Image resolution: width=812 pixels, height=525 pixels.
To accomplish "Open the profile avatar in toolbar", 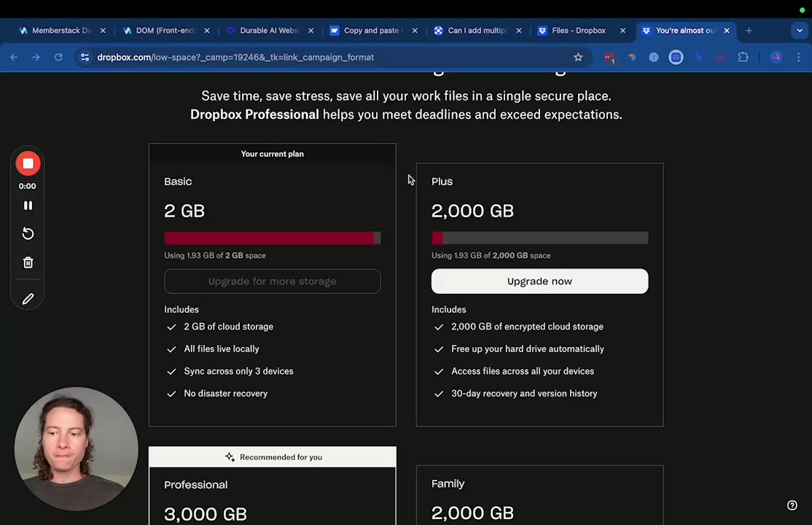I will click(776, 58).
